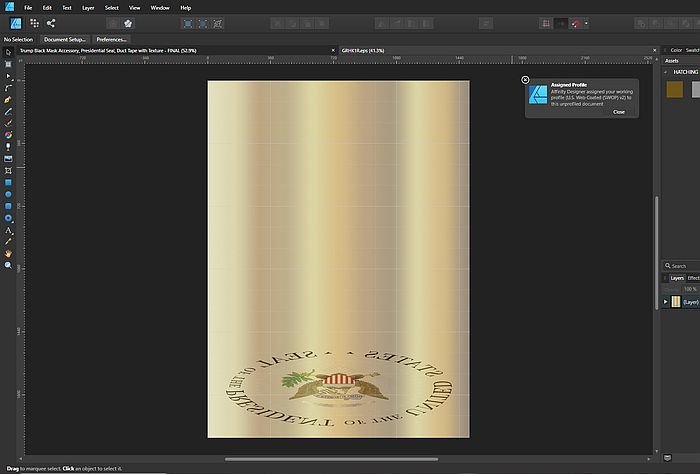Select the (Layer) thumbnail in Layers panel
This screenshot has width=700, height=474.
[x=676, y=302]
